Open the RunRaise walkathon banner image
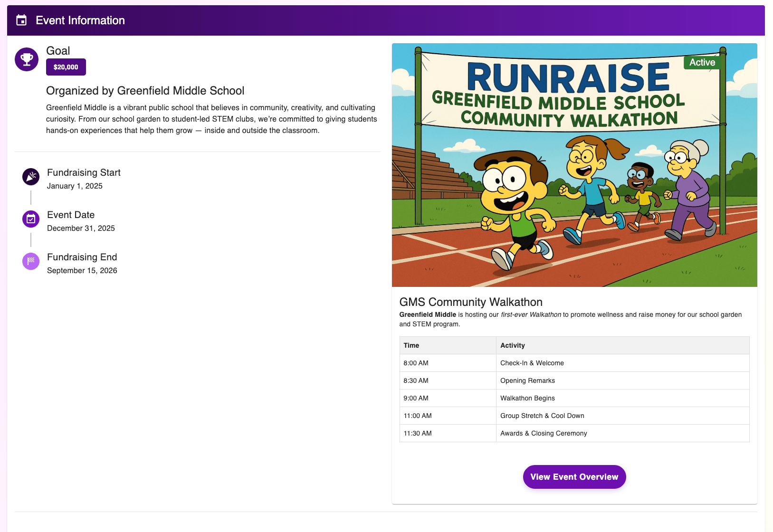 [x=574, y=165]
